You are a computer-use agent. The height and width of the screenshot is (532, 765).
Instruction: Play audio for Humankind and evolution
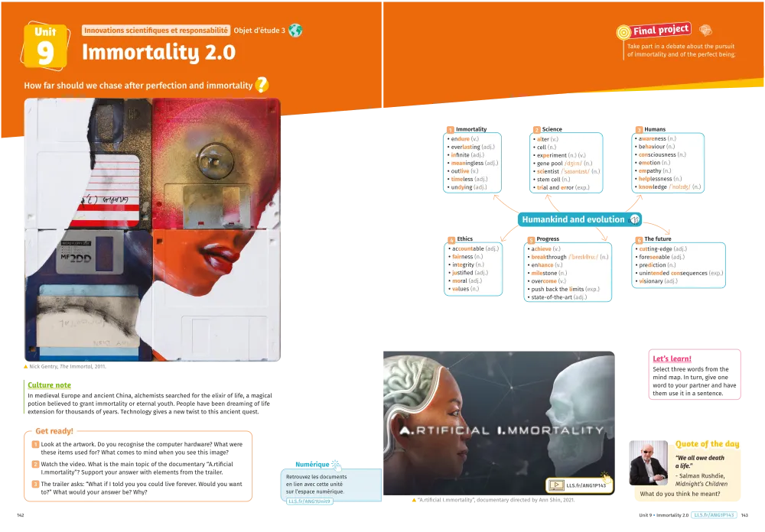pos(634,219)
